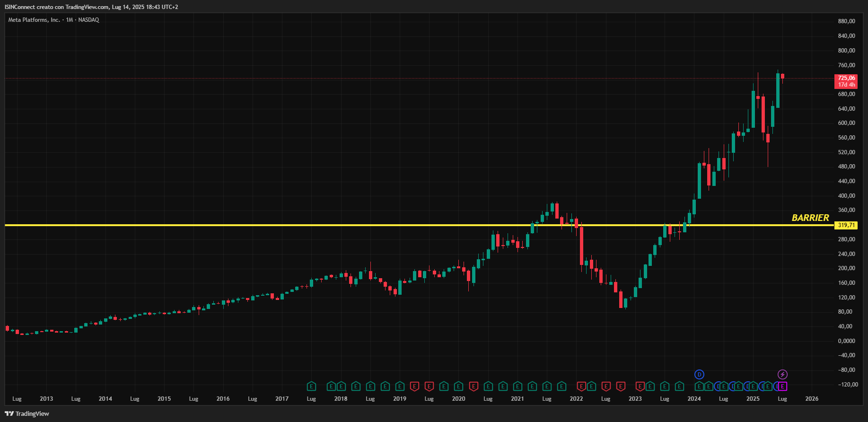Click the NASDAQ exchange label
This screenshot has height=422, width=868.
pyautogui.click(x=88, y=20)
